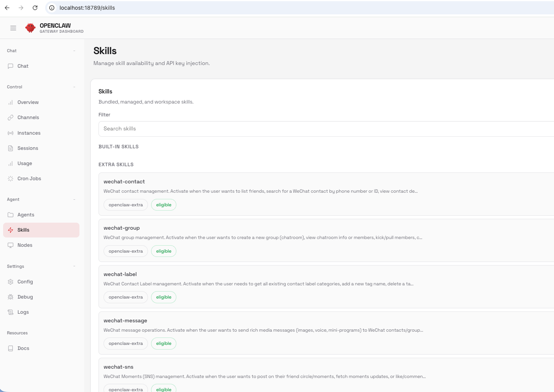Click the OpenClaw crab logo
This screenshot has width=554, height=392.
click(x=30, y=28)
